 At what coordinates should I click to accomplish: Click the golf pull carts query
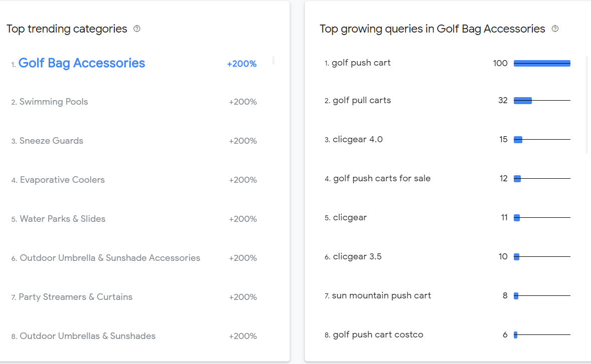pos(362,101)
